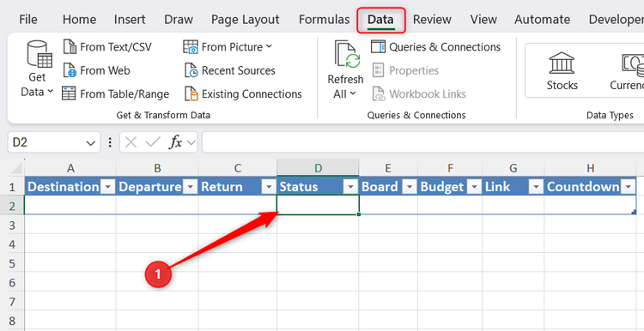Screen dimensions: 644x331
Task: Click the Workbook Links command
Action: click(x=419, y=94)
